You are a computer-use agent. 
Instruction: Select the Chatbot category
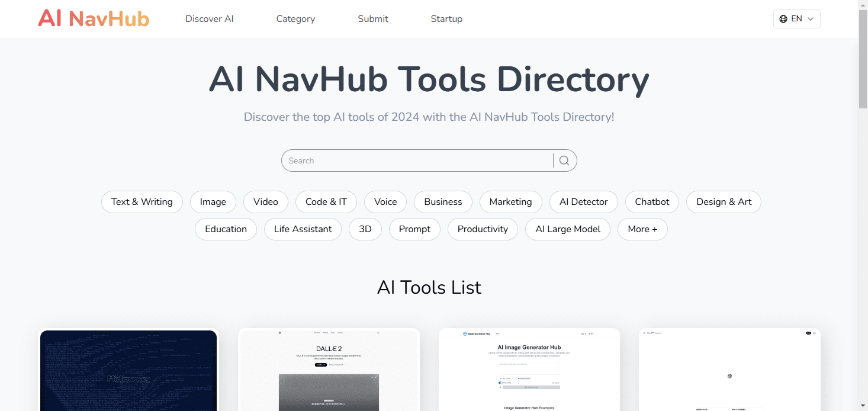coord(652,202)
